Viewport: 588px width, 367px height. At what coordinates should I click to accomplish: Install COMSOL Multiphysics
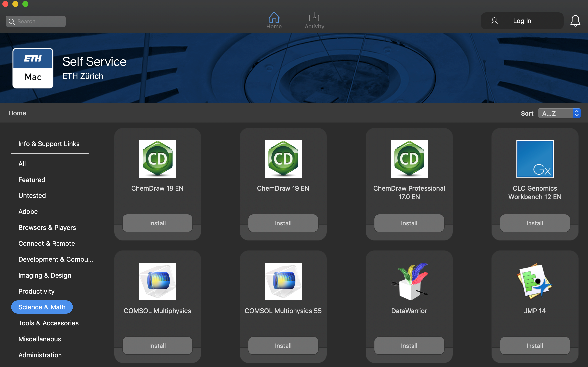coord(158,346)
